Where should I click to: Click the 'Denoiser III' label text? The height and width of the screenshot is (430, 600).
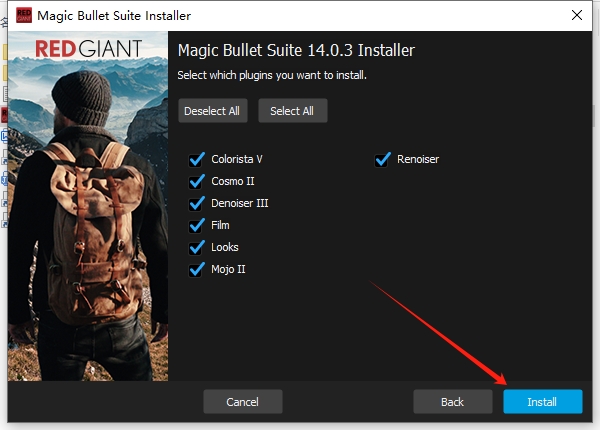[x=240, y=203]
